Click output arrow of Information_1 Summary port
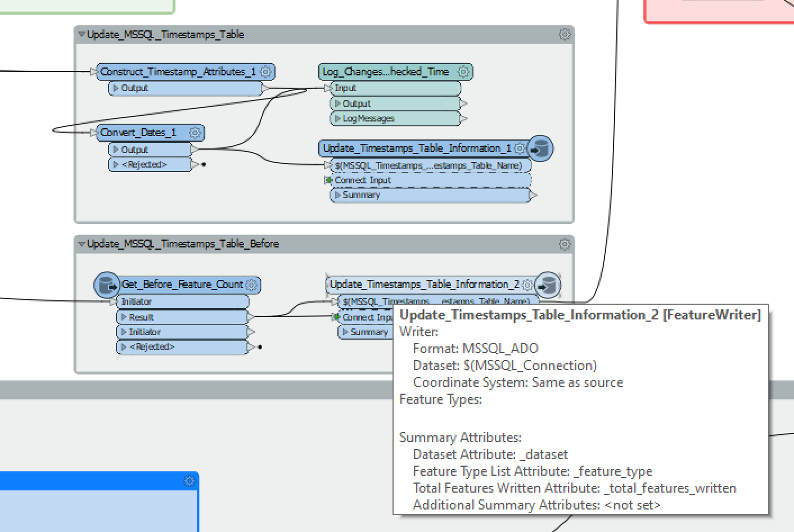This screenshot has height=532, width=794. (533, 195)
